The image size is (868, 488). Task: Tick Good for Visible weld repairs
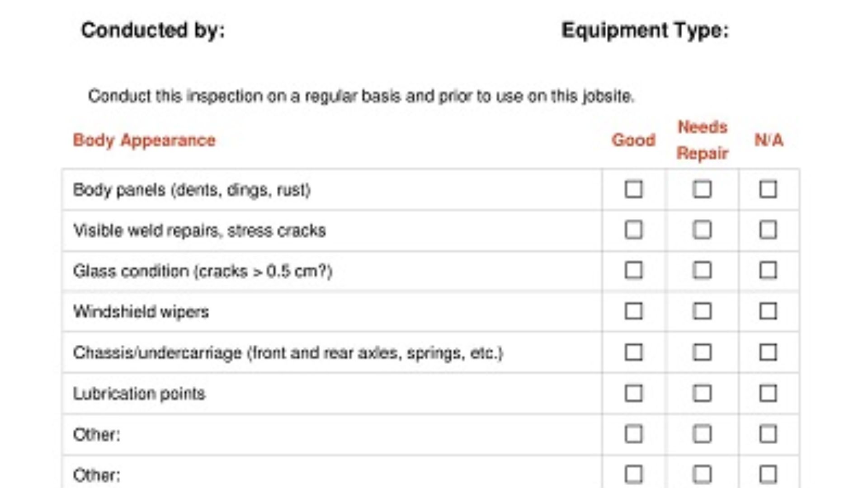pyautogui.click(x=633, y=230)
